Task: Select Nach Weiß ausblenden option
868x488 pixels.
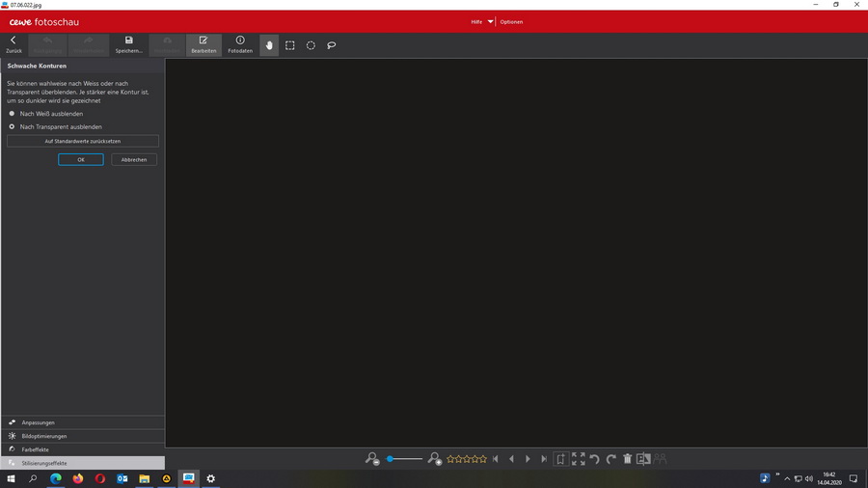Action: pos(46,114)
